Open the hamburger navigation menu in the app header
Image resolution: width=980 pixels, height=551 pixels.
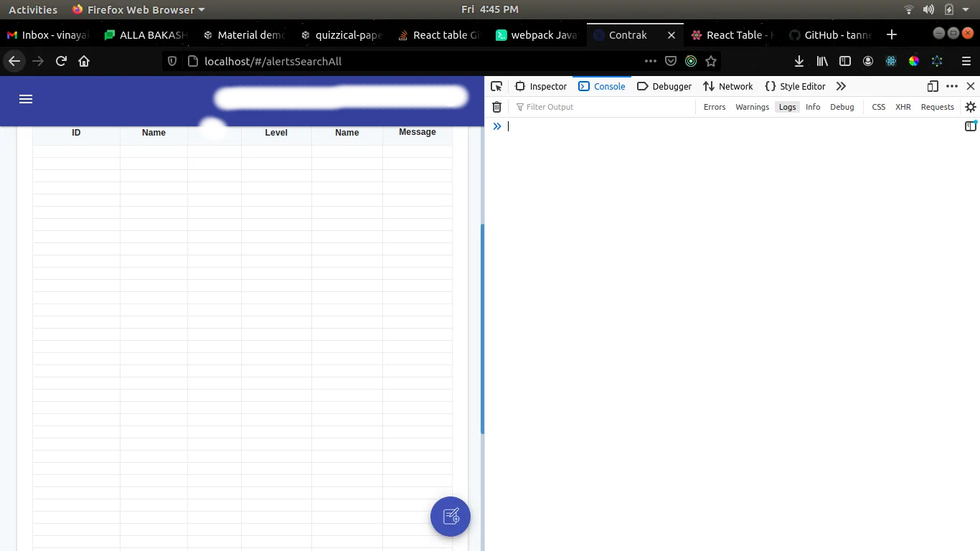click(26, 99)
